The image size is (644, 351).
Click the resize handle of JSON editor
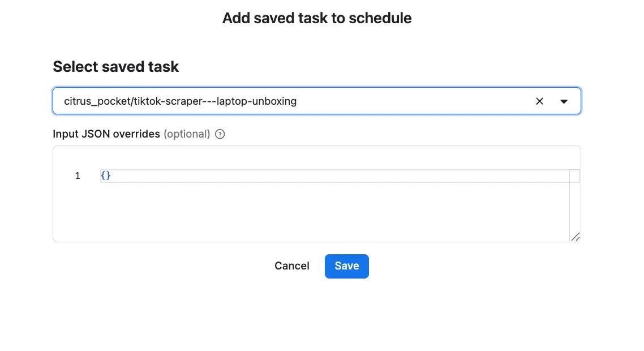pyautogui.click(x=576, y=237)
